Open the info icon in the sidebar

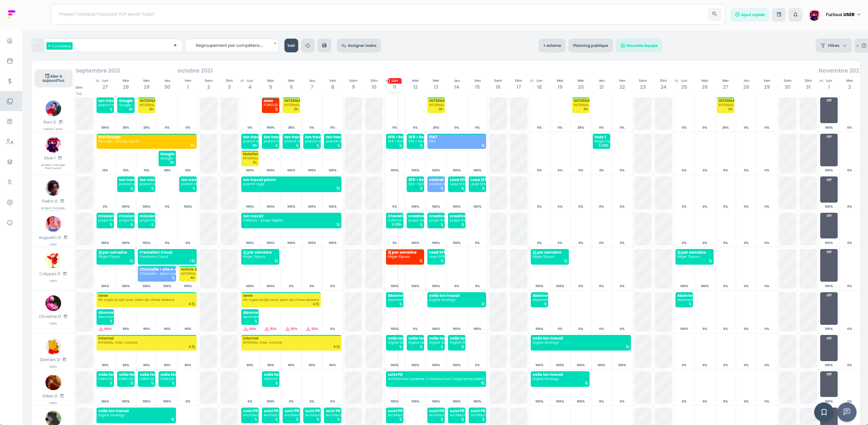(10, 222)
